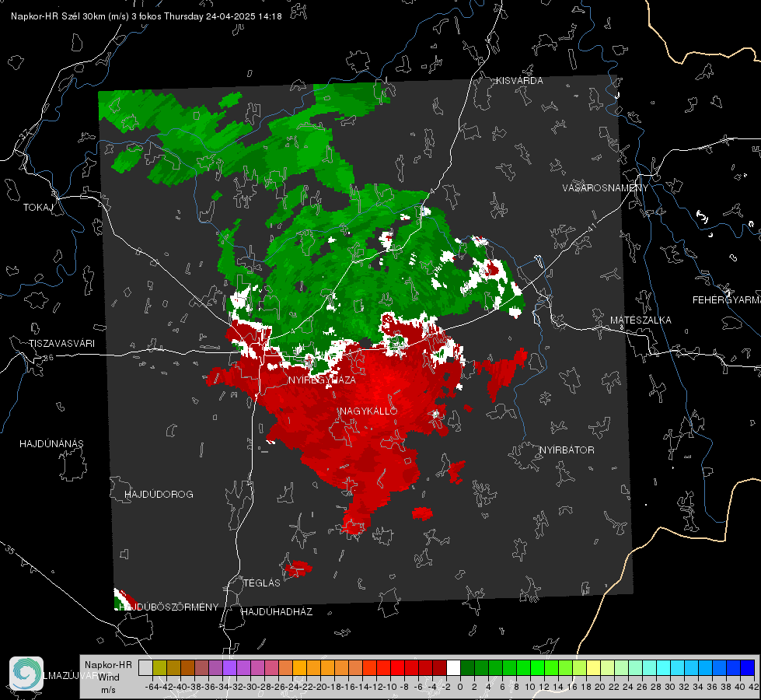The height and width of the screenshot is (700, 761).
Task: Select the TISZAVASVÁRI label
Action: pyautogui.click(x=61, y=344)
